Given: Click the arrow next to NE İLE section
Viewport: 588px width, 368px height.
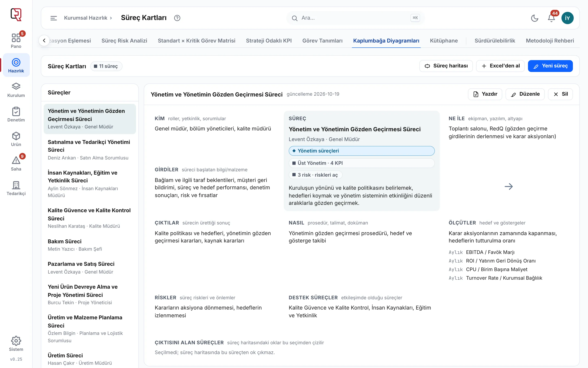Looking at the screenshot, I should pyautogui.click(x=509, y=187).
